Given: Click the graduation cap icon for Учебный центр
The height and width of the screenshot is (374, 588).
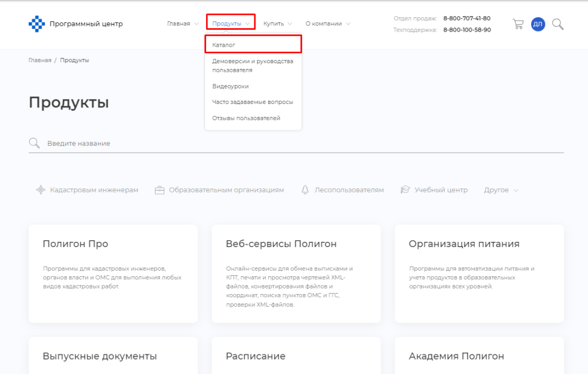Looking at the screenshot, I should coord(405,190).
